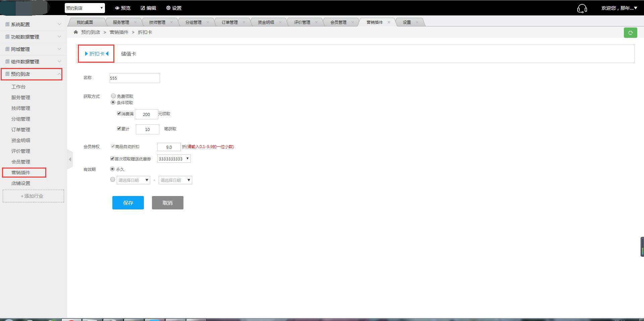Toggle the 累计 checkbox

click(119, 128)
